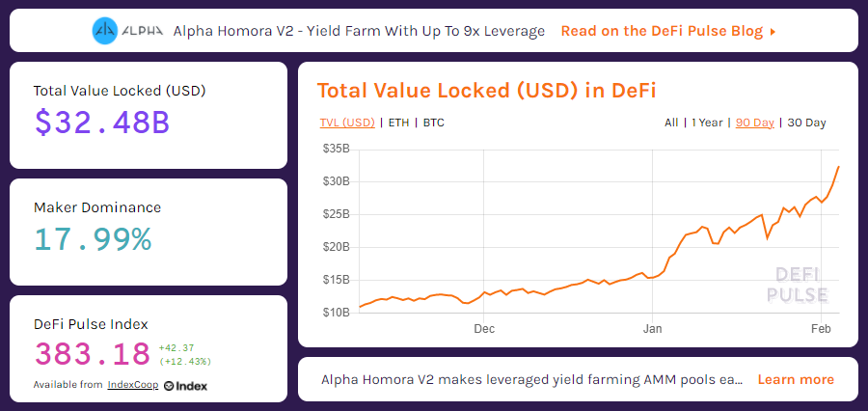Switch chart to BTC denomination

(433, 123)
